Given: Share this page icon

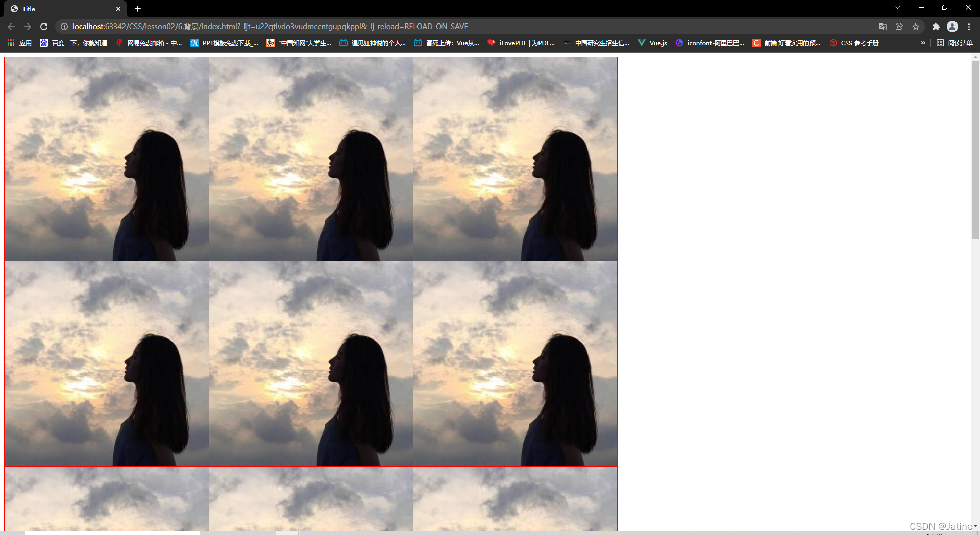Looking at the screenshot, I should pos(899,27).
